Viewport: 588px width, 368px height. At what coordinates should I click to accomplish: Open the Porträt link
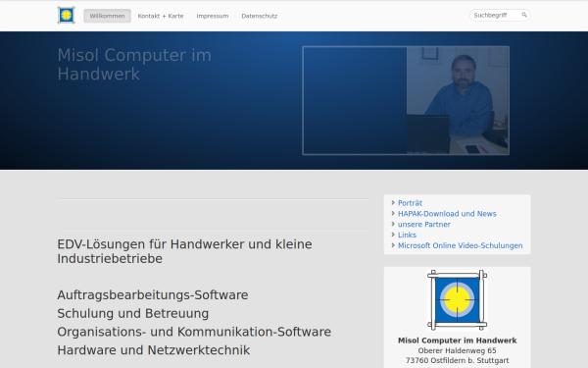coord(410,203)
